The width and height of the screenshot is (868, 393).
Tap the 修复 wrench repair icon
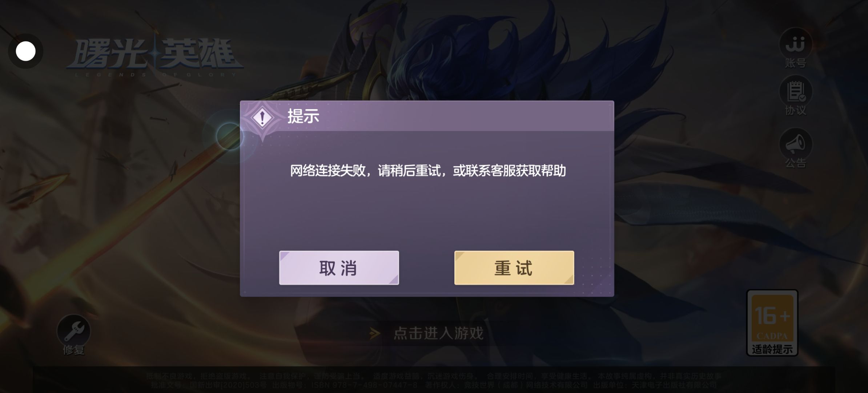pyautogui.click(x=74, y=331)
